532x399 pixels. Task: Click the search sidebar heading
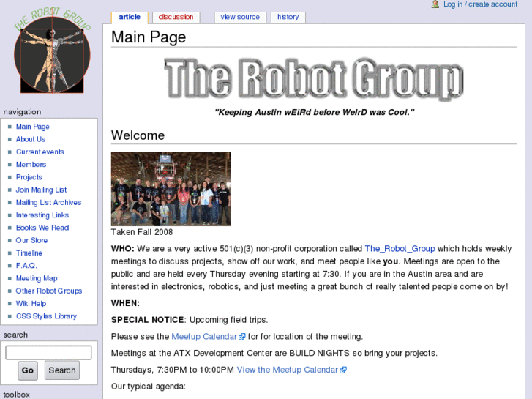pyautogui.click(x=15, y=335)
